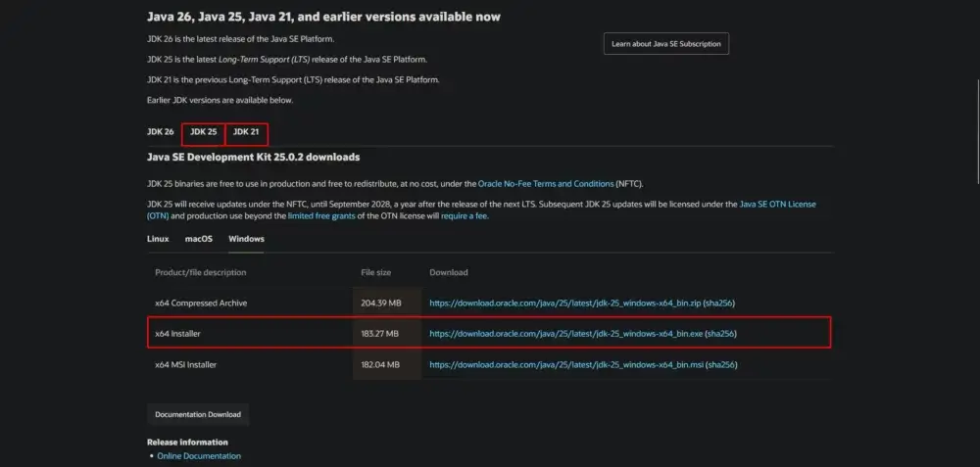Select the Windows downloads tab
This screenshot has width=980, height=467.
246,239
